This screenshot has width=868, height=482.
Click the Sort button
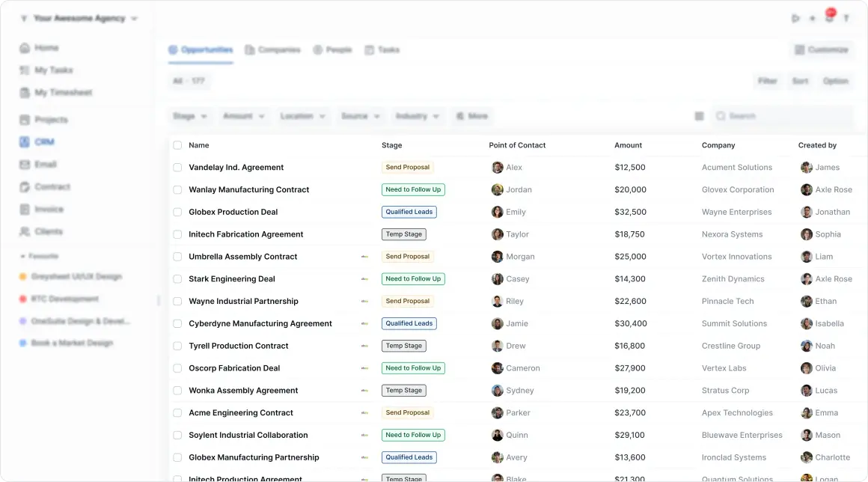tap(800, 81)
